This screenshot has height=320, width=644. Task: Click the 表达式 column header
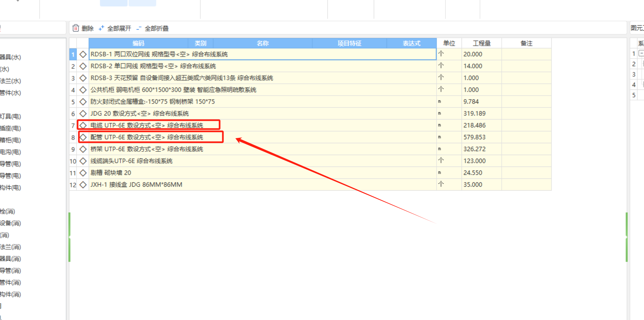(x=412, y=43)
